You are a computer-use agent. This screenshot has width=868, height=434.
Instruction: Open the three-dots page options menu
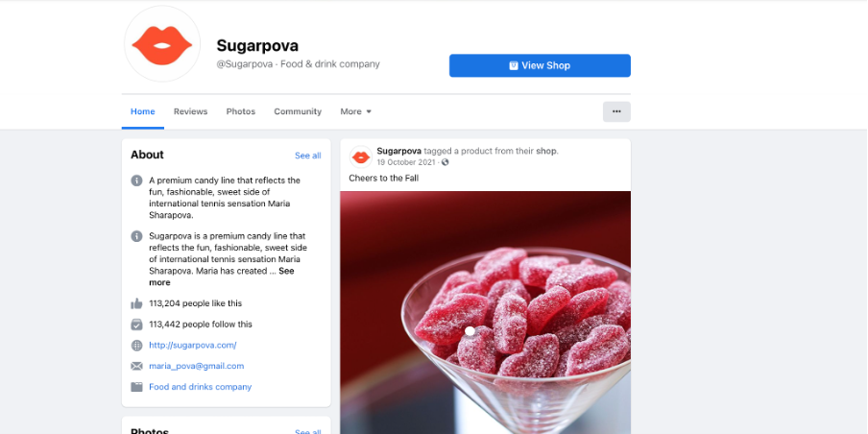(616, 111)
